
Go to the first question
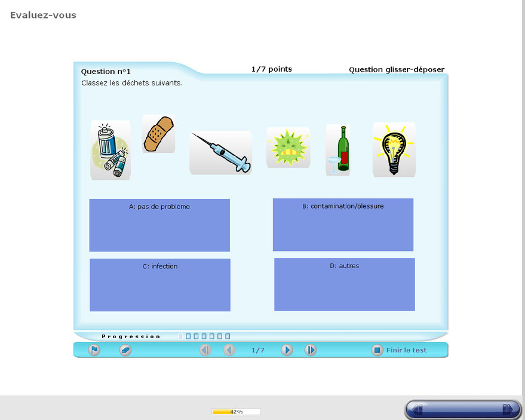point(205,350)
